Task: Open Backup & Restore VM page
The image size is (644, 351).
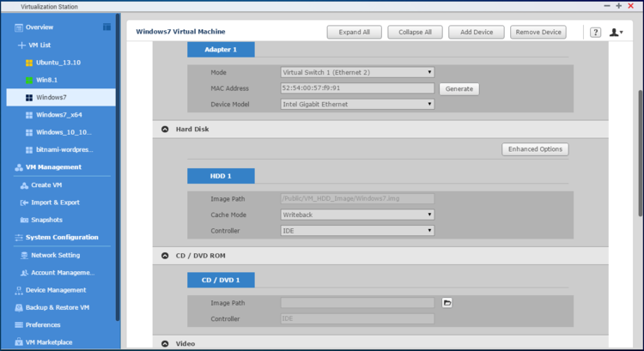Action: click(x=58, y=307)
